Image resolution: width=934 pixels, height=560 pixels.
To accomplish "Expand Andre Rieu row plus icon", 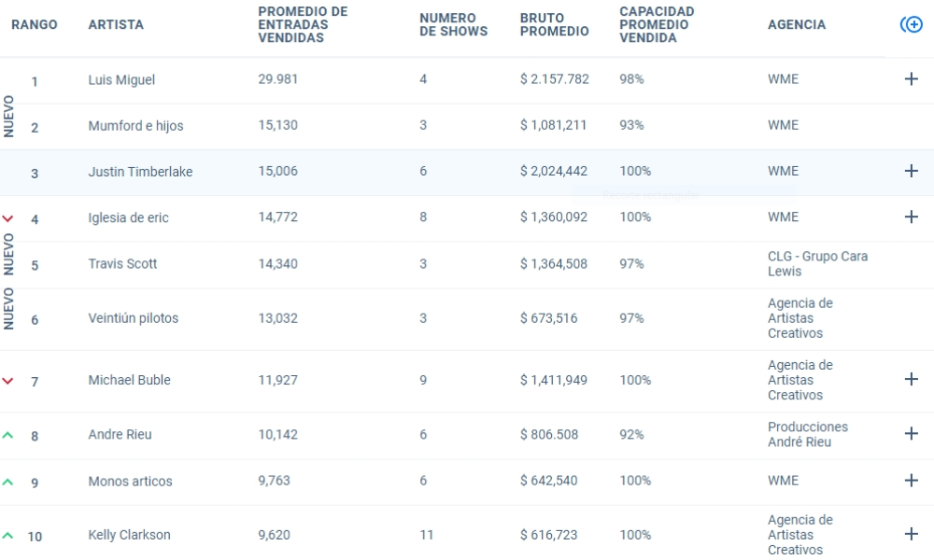I will pyautogui.click(x=911, y=434).
